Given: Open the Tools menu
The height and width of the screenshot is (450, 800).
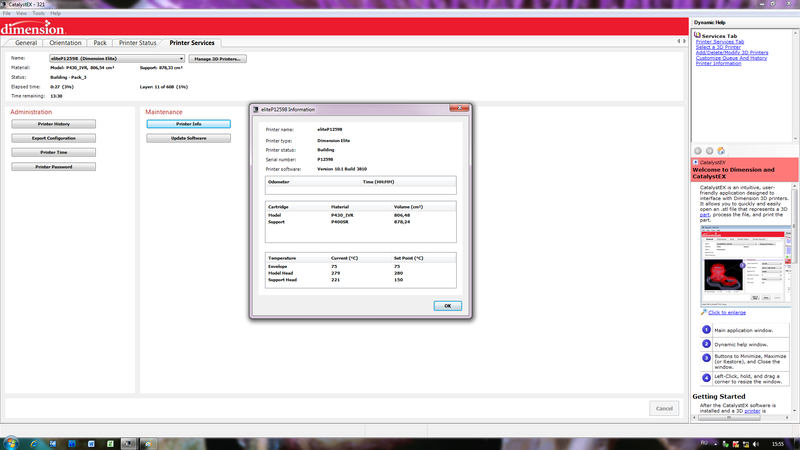Looking at the screenshot, I should pyautogui.click(x=39, y=13).
